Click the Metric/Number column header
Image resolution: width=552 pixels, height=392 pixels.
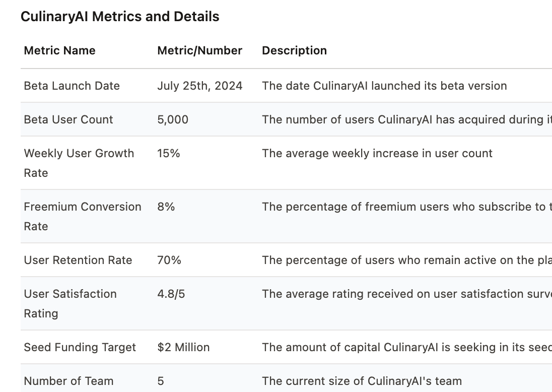pos(199,50)
